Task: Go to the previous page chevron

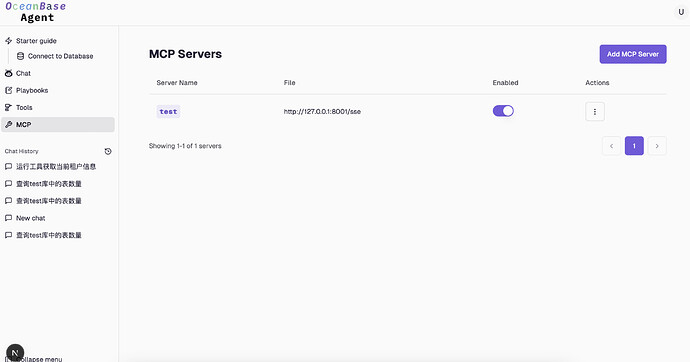Action: click(611, 146)
